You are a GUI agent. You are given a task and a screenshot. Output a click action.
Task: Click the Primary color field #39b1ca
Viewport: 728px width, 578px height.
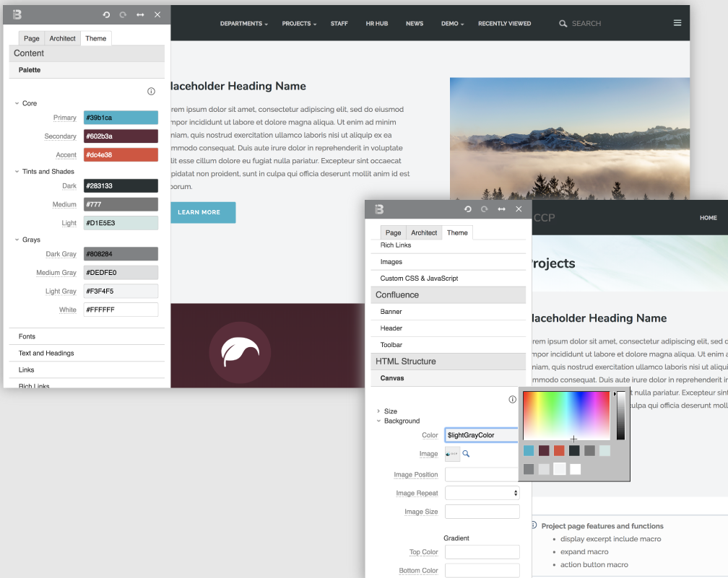(x=121, y=118)
